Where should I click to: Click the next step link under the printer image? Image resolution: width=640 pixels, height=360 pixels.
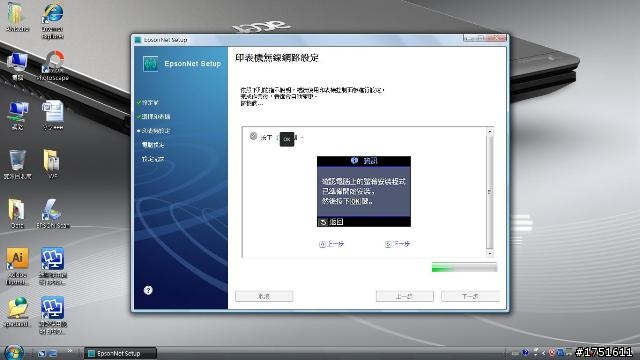[x=398, y=244]
